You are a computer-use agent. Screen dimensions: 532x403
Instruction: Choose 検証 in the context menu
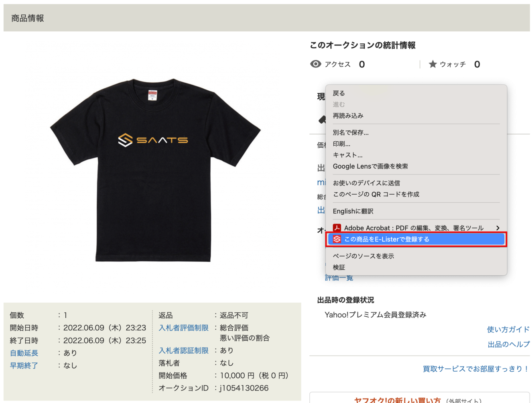339,267
